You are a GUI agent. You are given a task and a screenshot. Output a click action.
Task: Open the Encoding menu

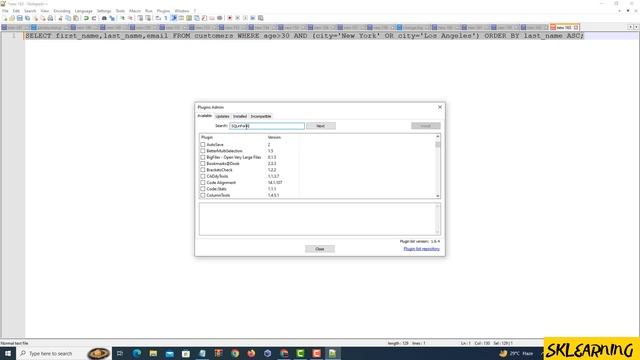pos(62,11)
